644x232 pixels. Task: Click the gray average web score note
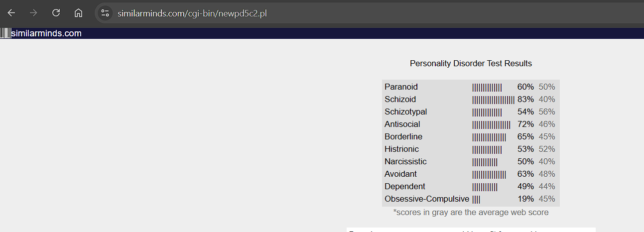[x=471, y=213]
